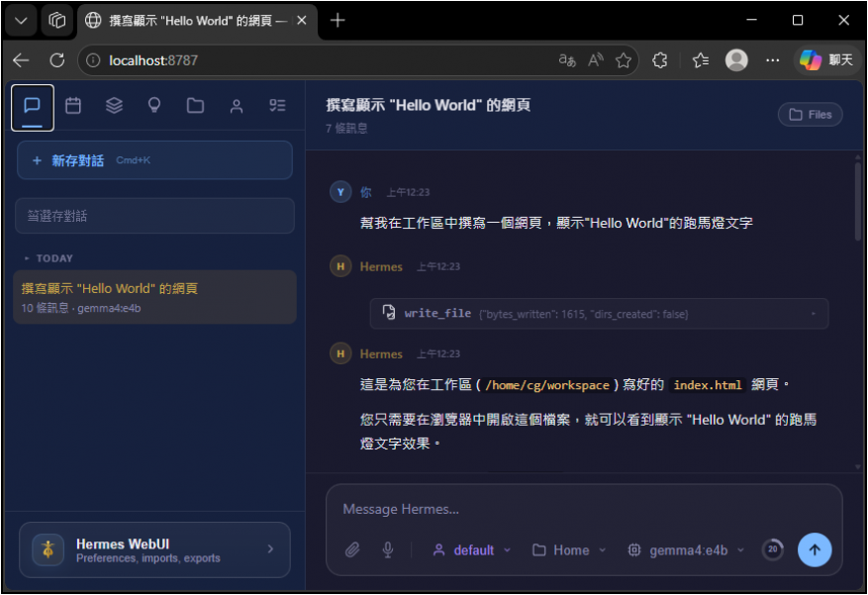Open the calendar scheduled tasks panel icon
Viewport: 868px width, 595px height.
(73, 106)
